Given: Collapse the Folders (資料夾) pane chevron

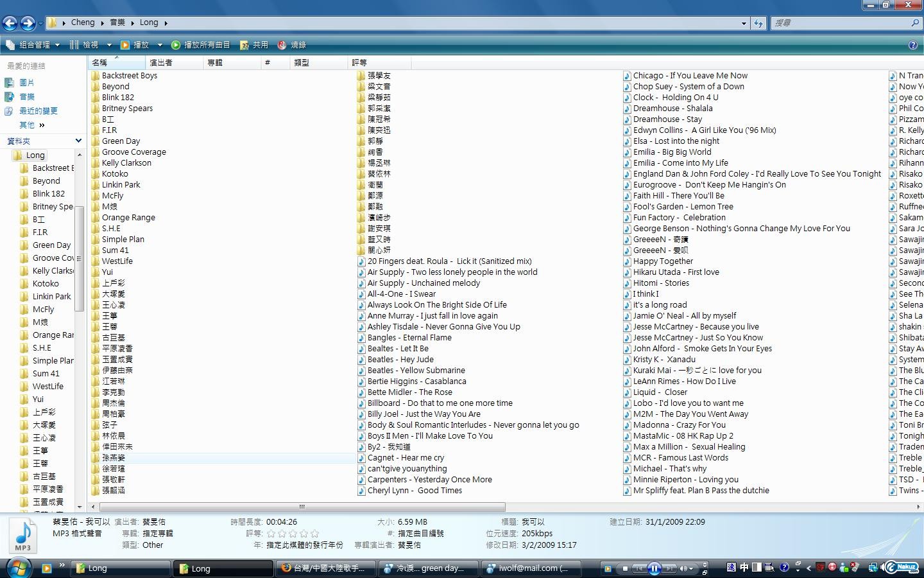Looking at the screenshot, I should (78, 141).
